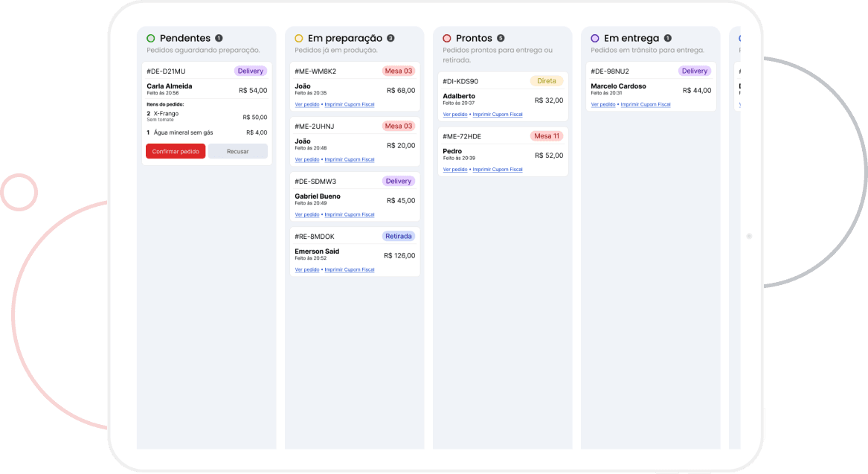Image resolution: width=868 pixels, height=474 pixels.
Task: Click the Pendentes order count badge
Action: (x=219, y=38)
